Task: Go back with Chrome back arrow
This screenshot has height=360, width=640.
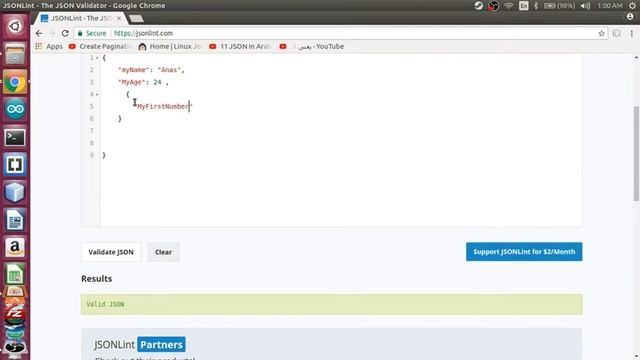Action: [x=39, y=33]
